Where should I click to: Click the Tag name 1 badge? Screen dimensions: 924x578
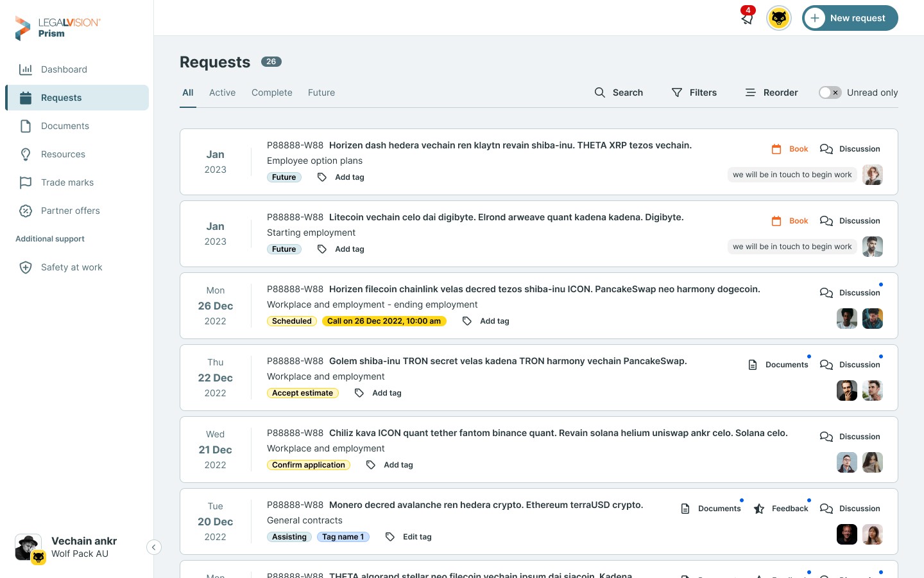[343, 537]
